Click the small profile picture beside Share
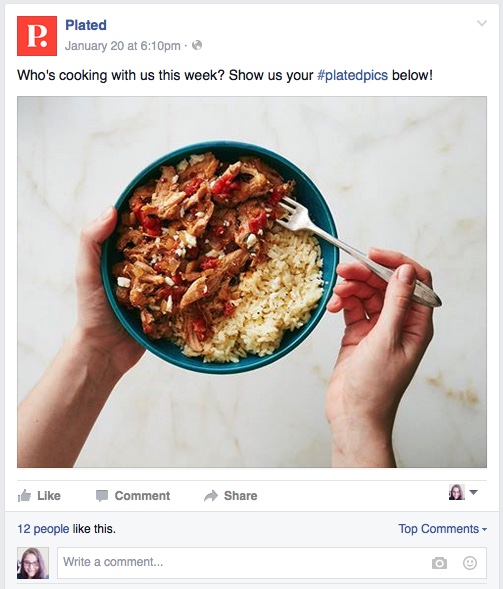 (x=456, y=492)
